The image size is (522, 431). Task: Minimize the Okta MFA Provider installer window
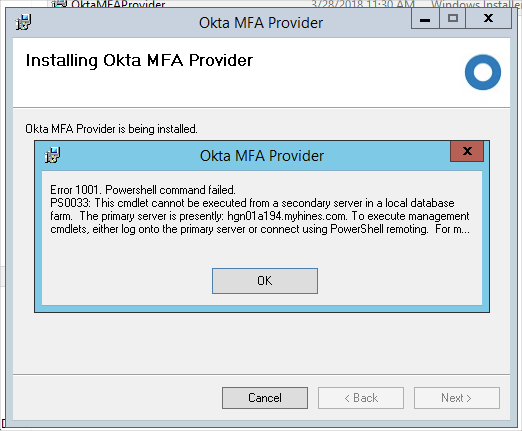point(425,19)
